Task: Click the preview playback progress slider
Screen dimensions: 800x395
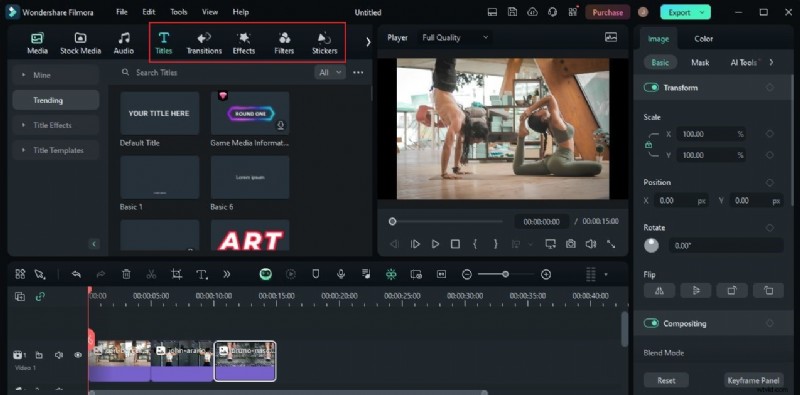Action: coord(446,221)
